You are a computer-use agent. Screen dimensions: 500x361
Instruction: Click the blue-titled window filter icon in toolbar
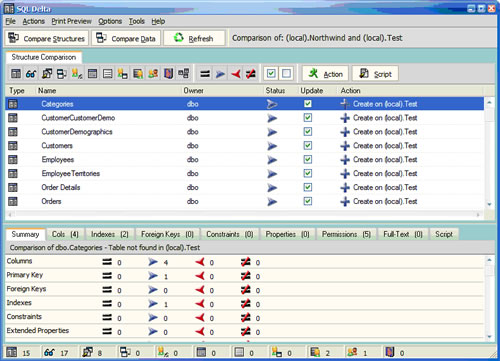(x=92, y=74)
